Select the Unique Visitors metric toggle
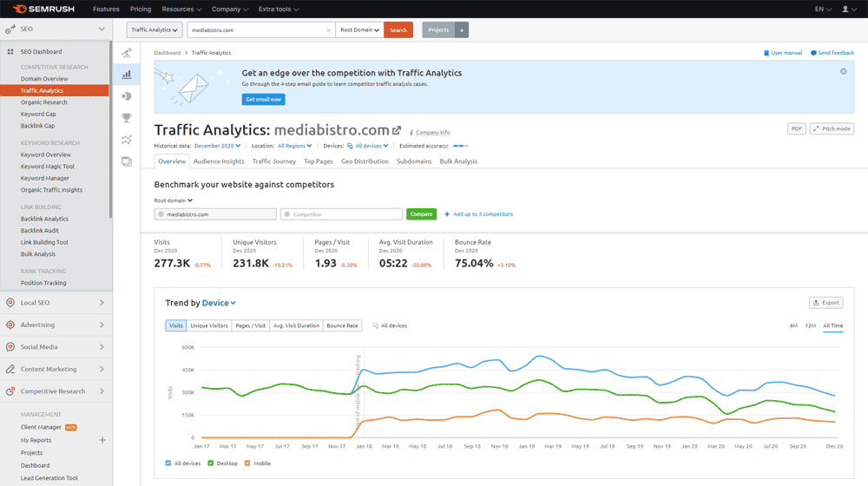The image size is (868, 486). [x=209, y=325]
